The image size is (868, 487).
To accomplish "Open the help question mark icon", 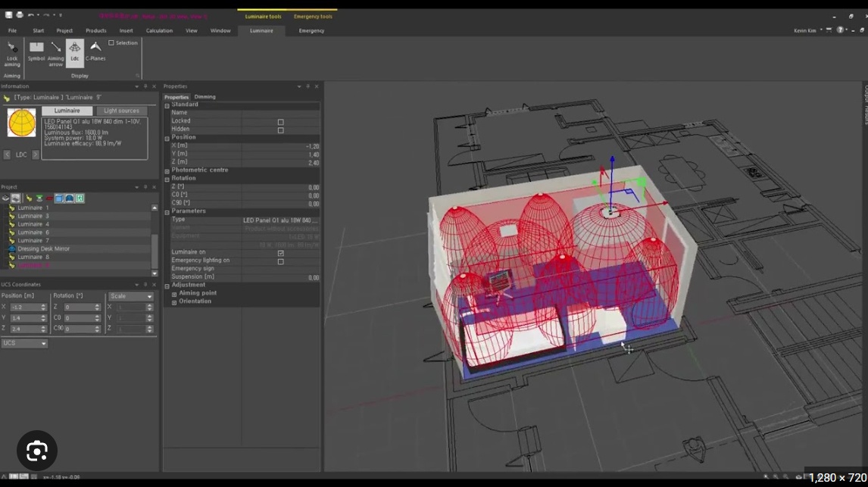I will (x=840, y=30).
